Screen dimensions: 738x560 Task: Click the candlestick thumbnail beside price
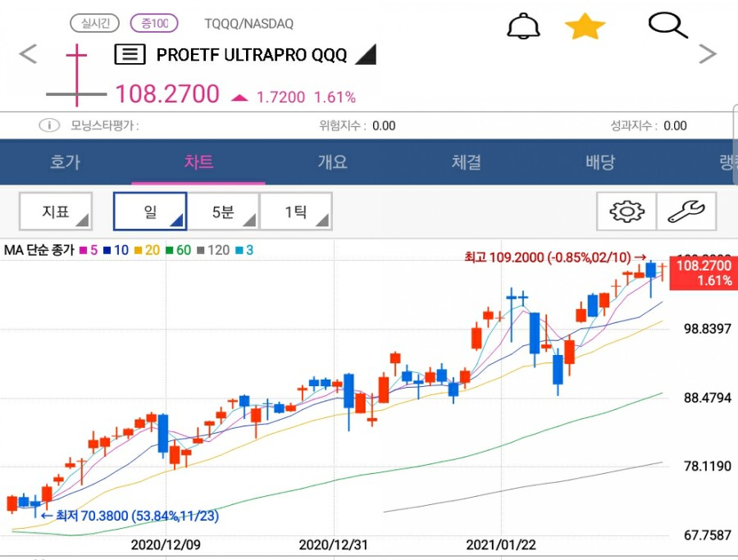(x=76, y=75)
